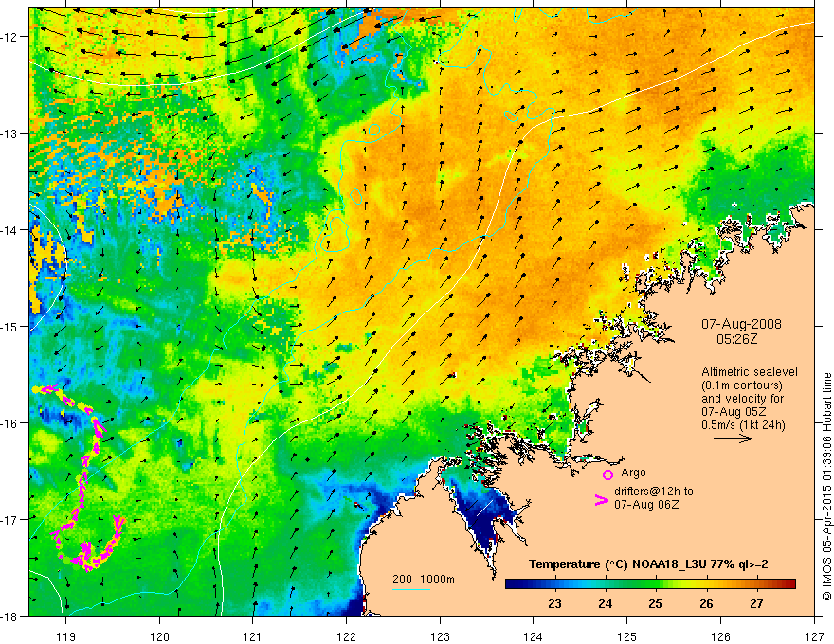The width and height of the screenshot is (834, 644).
Task: Click the cyan 200 1000m isobath legend line
Action: pyautogui.click(x=411, y=589)
